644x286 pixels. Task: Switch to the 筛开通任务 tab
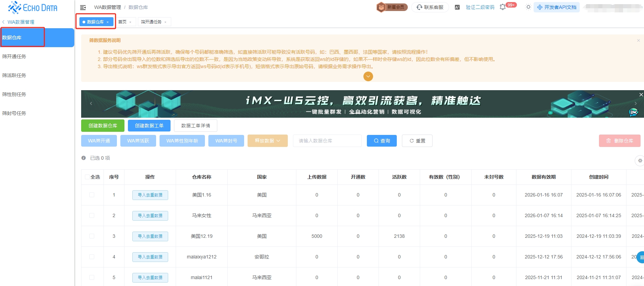click(x=151, y=22)
